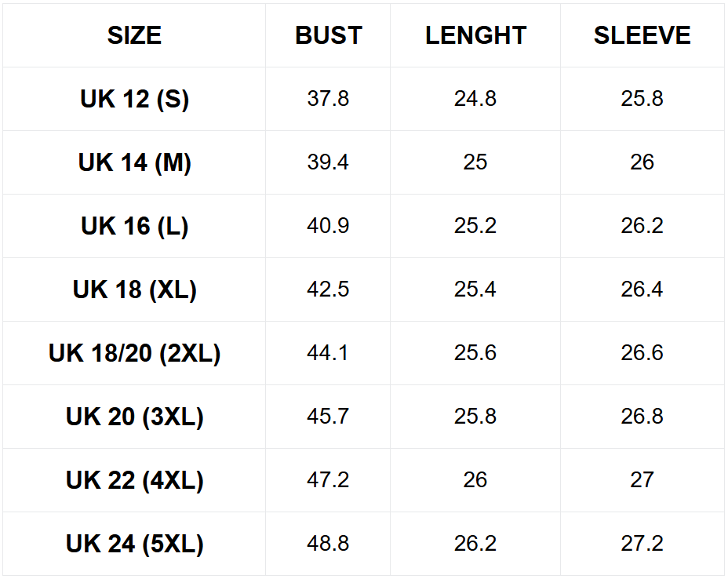Click the bust value 48.8
Image resolution: width=728 pixels, height=579 pixels.
[x=328, y=544]
